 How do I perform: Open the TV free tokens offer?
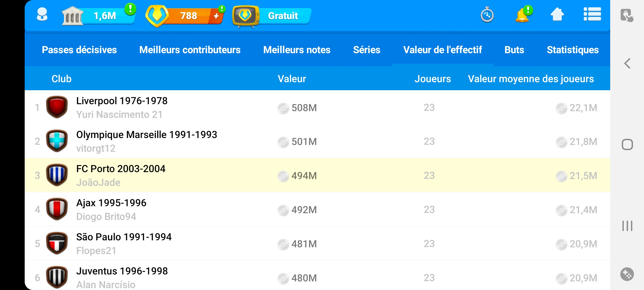tap(272, 16)
